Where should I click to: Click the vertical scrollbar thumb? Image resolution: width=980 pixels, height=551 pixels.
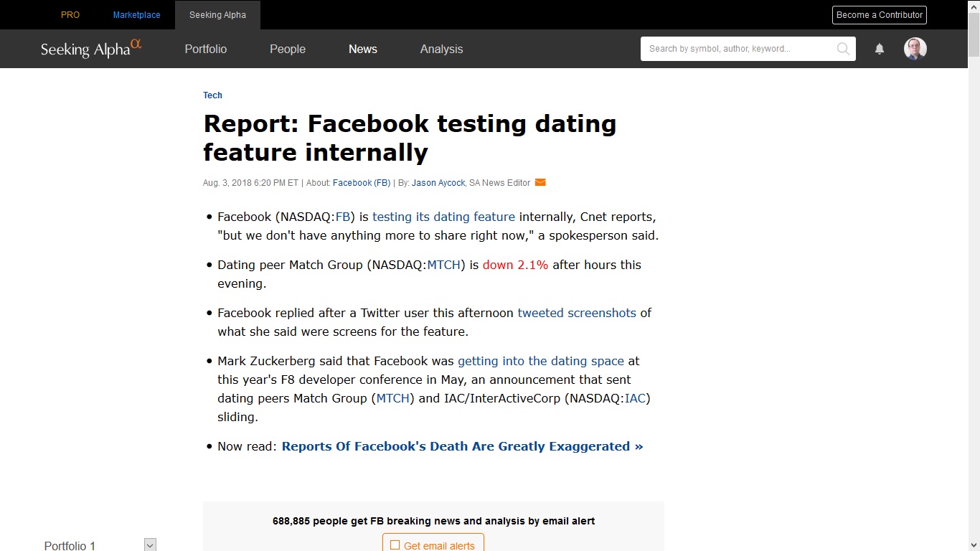[974, 34]
